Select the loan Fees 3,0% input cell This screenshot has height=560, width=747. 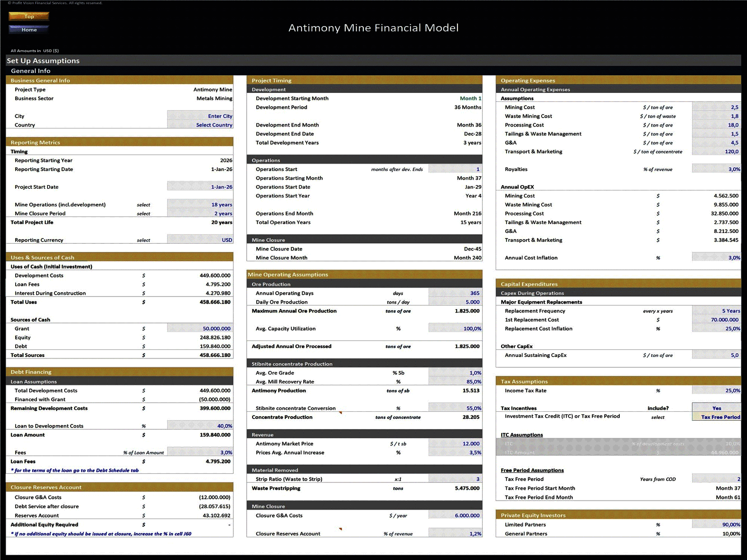pyautogui.click(x=200, y=452)
